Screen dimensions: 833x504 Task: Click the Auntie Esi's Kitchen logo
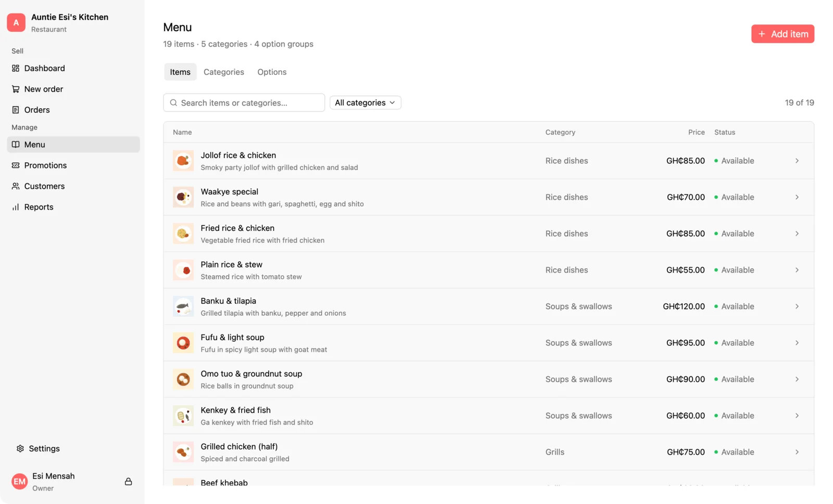click(16, 22)
